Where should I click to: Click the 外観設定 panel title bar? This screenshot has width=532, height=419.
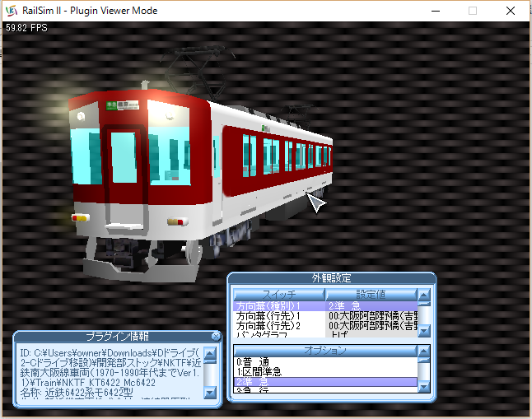332,278
